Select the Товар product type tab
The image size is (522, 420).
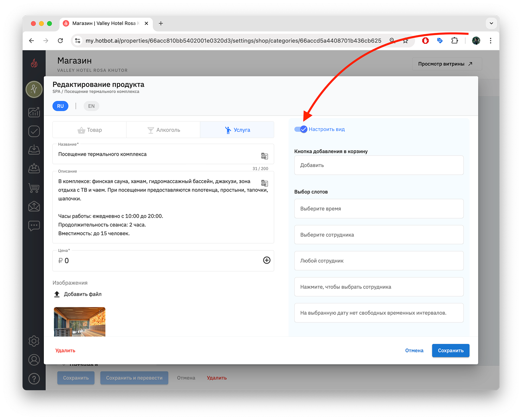click(90, 130)
